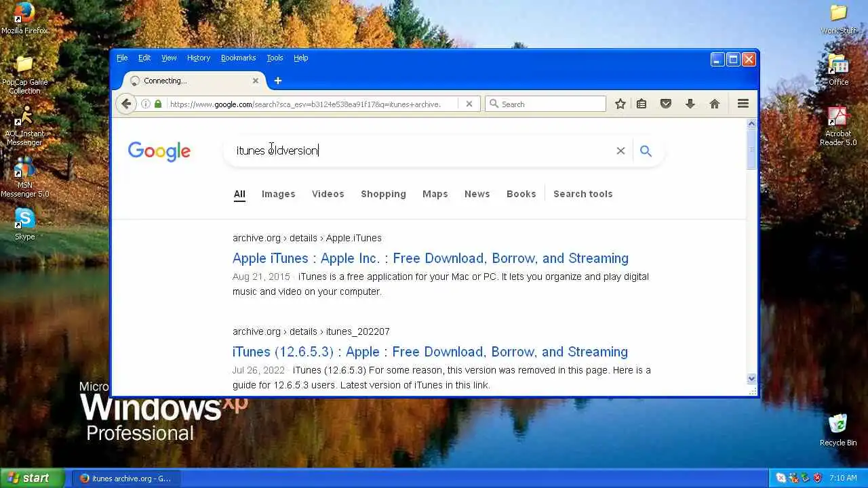868x488 pixels.
Task: Open Tools menu in Firefox
Action: coord(275,58)
